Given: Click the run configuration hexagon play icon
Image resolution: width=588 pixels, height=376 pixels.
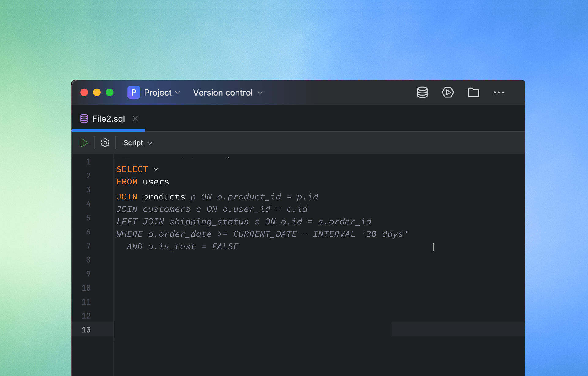Looking at the screenshot, I should coord(448,92).
